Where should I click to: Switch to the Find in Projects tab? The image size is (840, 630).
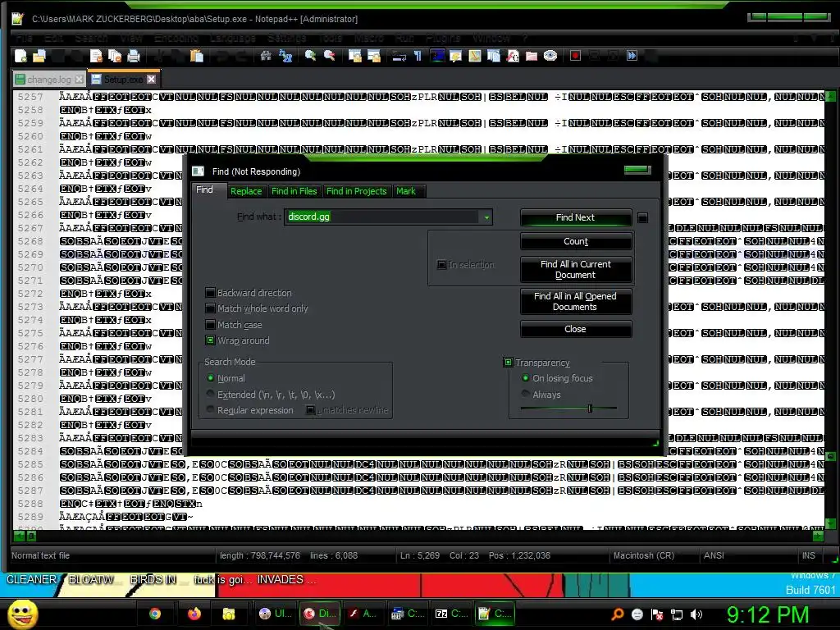tap(356, 191)
